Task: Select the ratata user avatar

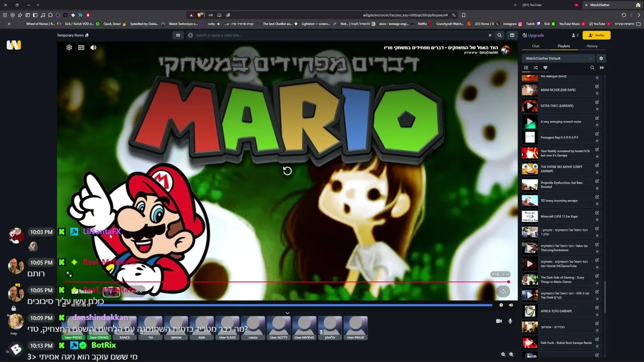Action: pos(253,328)
